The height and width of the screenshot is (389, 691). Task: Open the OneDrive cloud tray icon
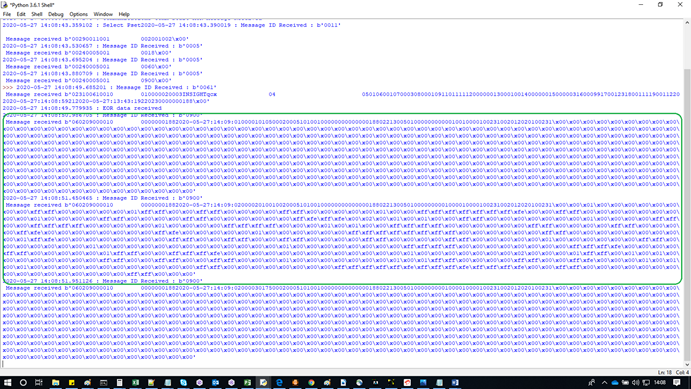point(615,382)
